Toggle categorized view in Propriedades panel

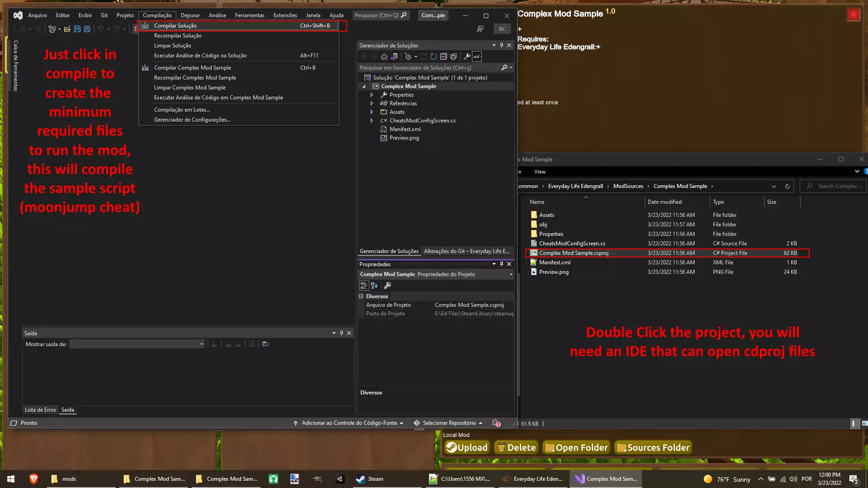coord(363,286)
